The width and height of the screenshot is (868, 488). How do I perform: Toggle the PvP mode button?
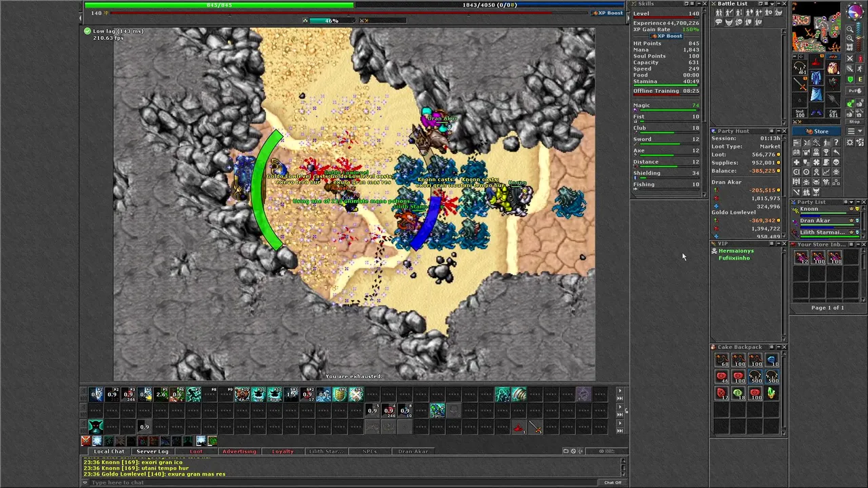854,91
